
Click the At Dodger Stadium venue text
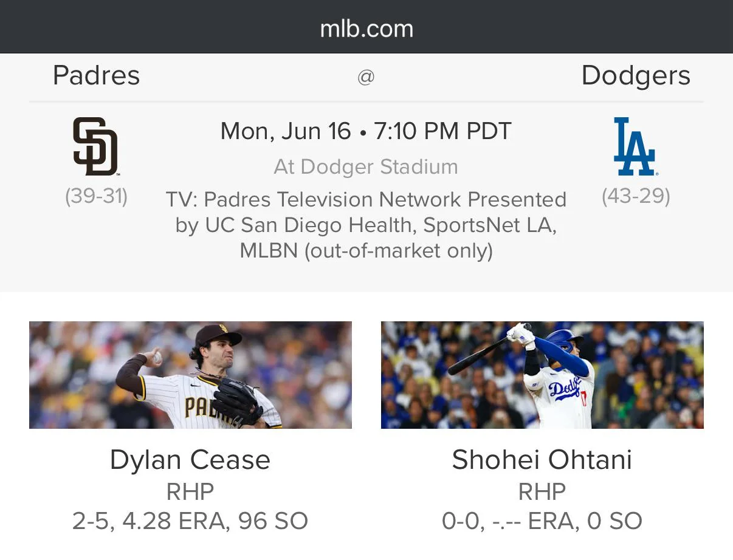click(x=366, y=166)
